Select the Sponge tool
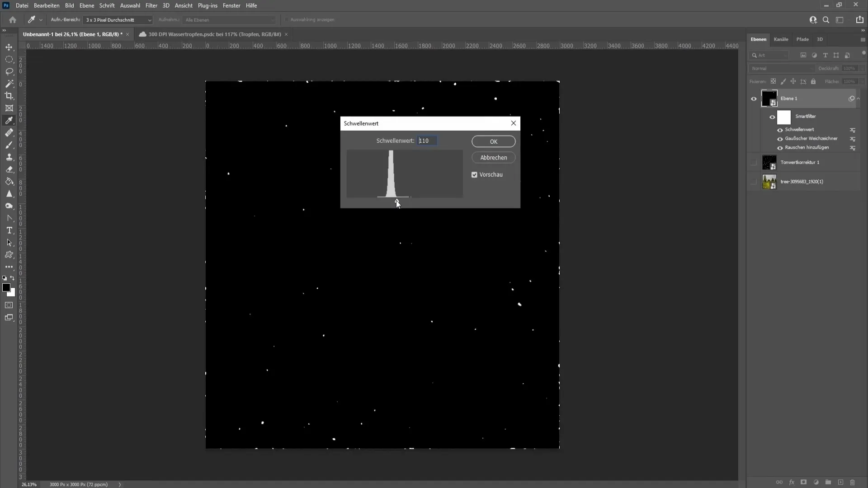The height and width of the screenshot is (488, 868). (9, 206)
